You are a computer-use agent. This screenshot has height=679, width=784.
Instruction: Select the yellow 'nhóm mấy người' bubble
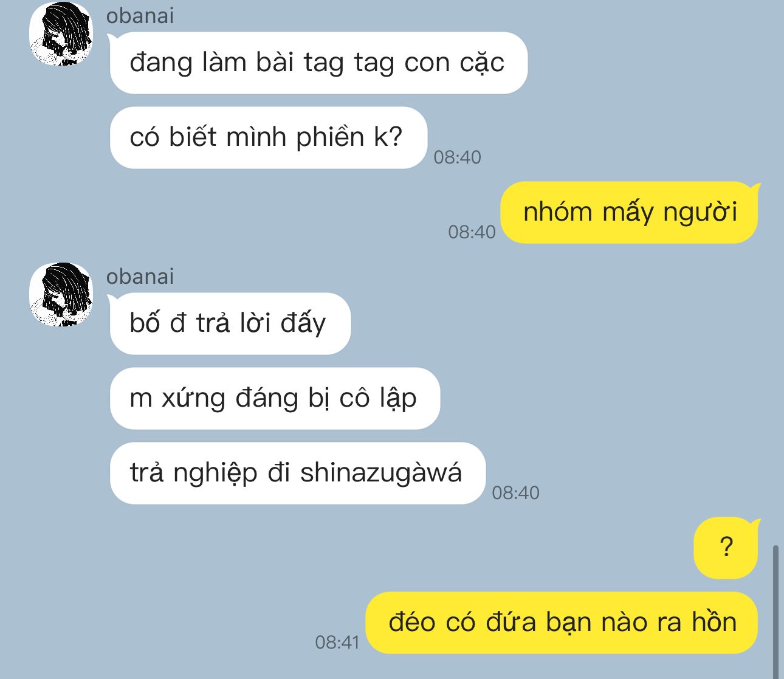pyautogui.click(x=630, y=213)
